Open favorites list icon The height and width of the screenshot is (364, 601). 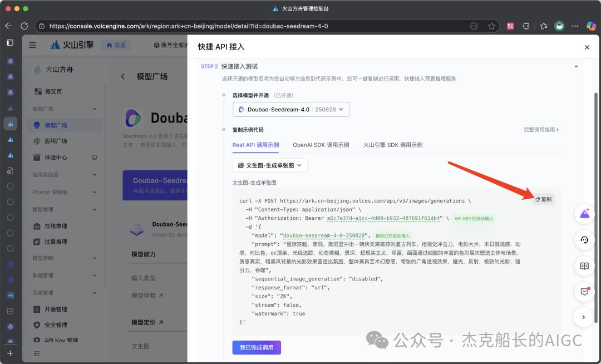coord(544,26)
